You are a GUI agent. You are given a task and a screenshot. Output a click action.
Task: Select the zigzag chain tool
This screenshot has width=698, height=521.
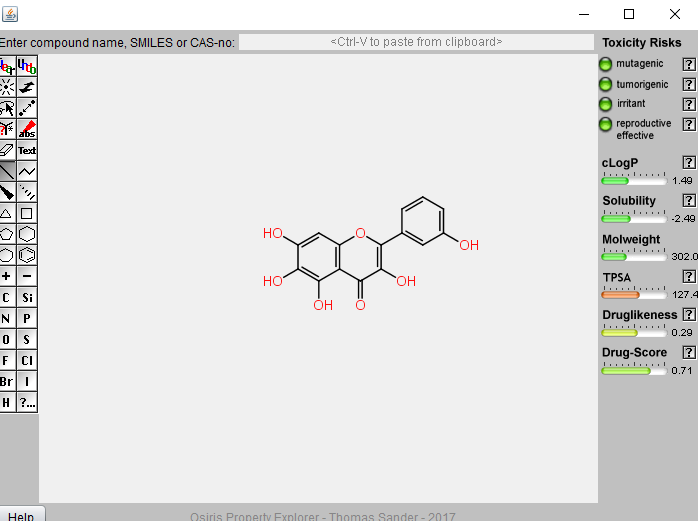coord(27,171)
